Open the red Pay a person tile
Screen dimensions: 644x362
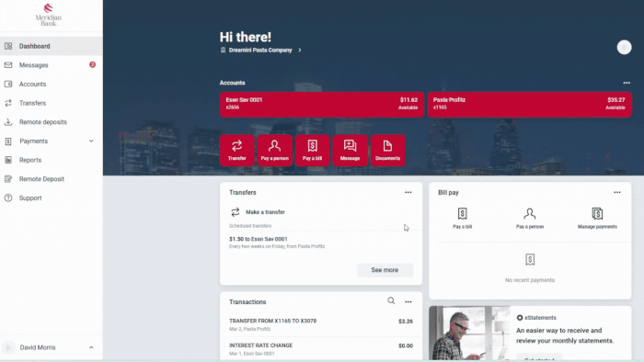click(x=275, y=150)
